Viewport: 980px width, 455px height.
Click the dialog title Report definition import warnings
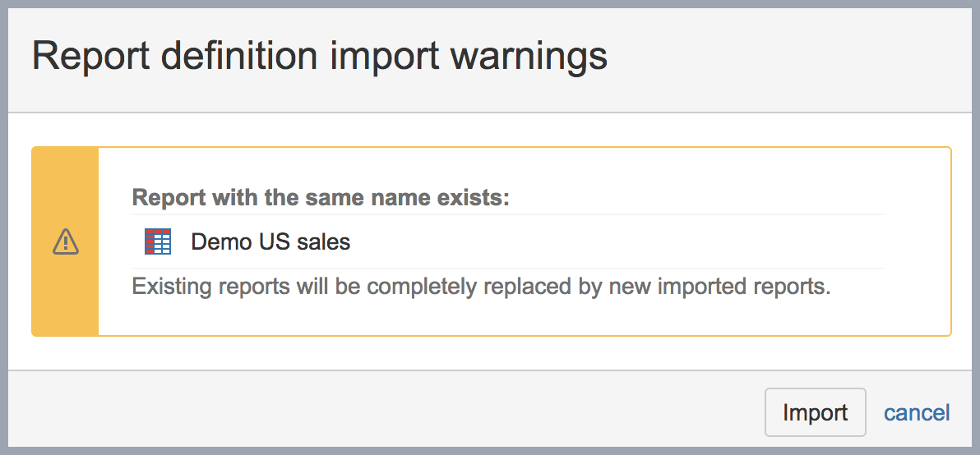(319, 57)
